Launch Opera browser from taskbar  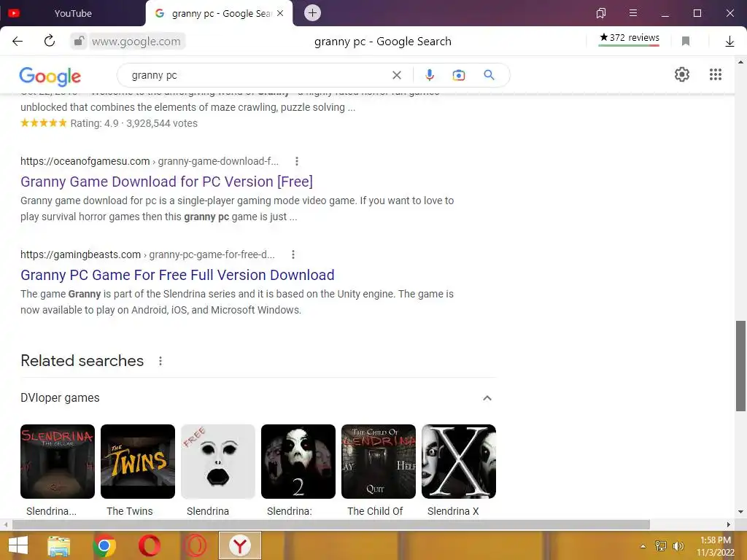pyautogui.click(x=149, y=545)
